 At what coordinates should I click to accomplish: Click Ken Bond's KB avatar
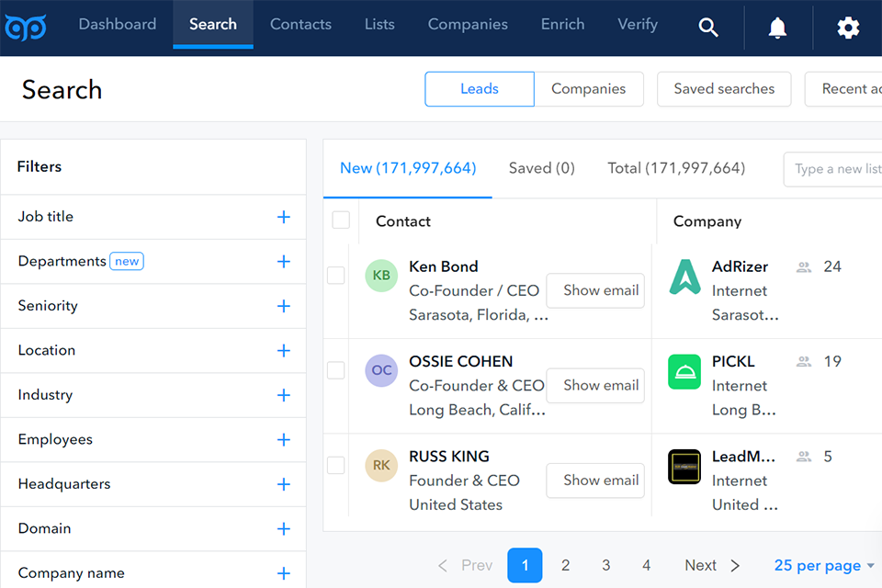(x=380, y=276)
